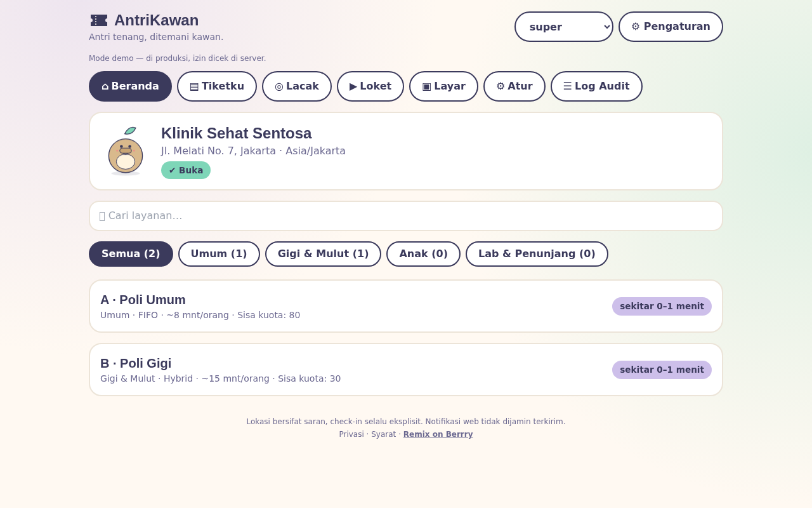Click the tagline Antri tenang, ditemani kawan
The height and width of the screenshot is (508, 812).
tap(156, 37)
